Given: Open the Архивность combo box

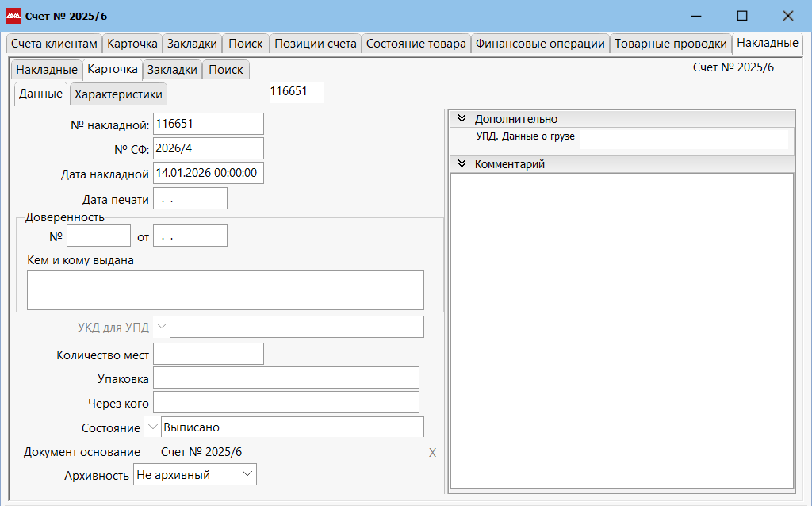Looking at the screenshot, I should point(247,474).
